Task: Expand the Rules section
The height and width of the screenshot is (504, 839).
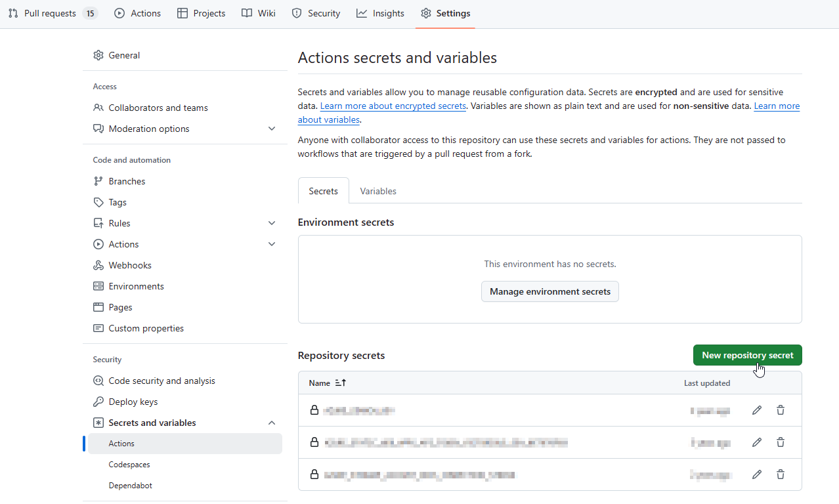Action: tap(271, 222)
